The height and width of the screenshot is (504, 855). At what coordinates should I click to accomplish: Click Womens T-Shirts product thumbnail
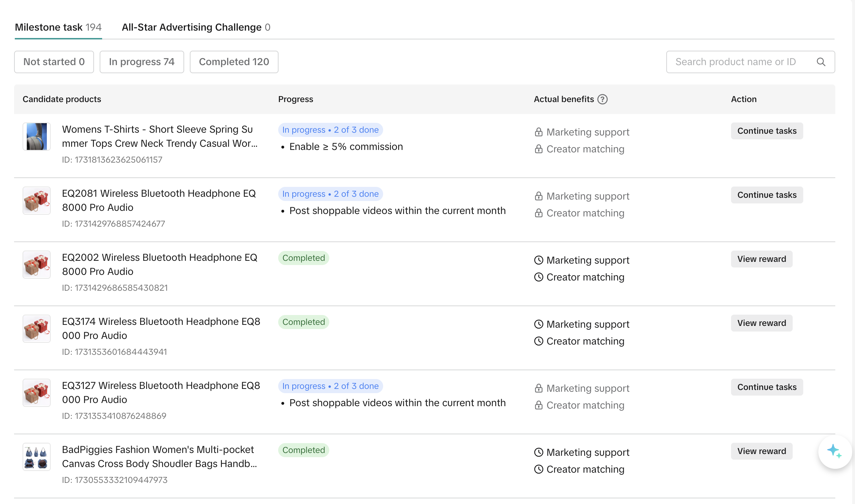coord(37,137)
